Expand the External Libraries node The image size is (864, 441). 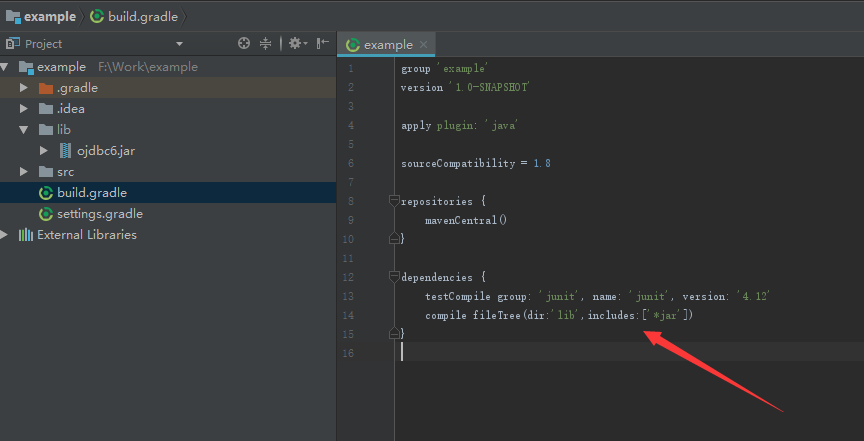click(5, 235)
